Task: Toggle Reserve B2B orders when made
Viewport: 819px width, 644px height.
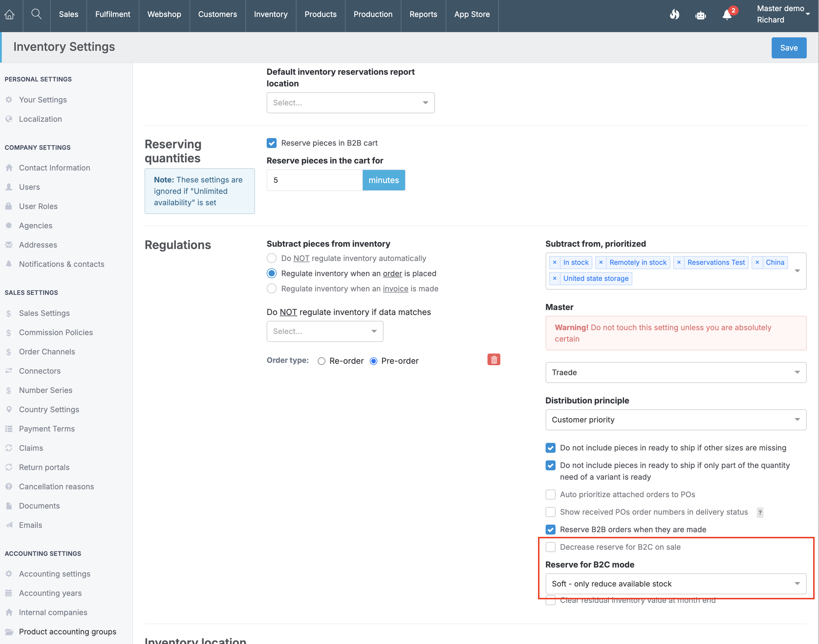Action: click(x=550, y=530)
